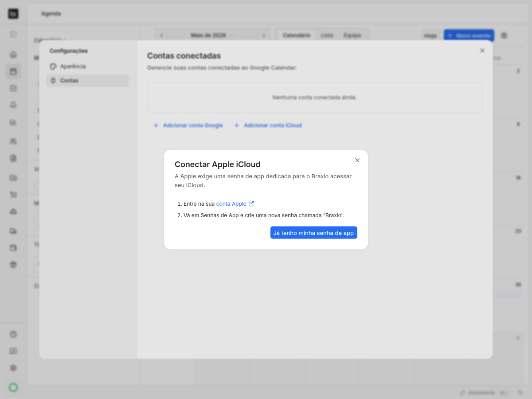This screenshot has height=399, width=532.
Task: Click the 'Contas conectadas' heading
Action: (x=184, y=56)
